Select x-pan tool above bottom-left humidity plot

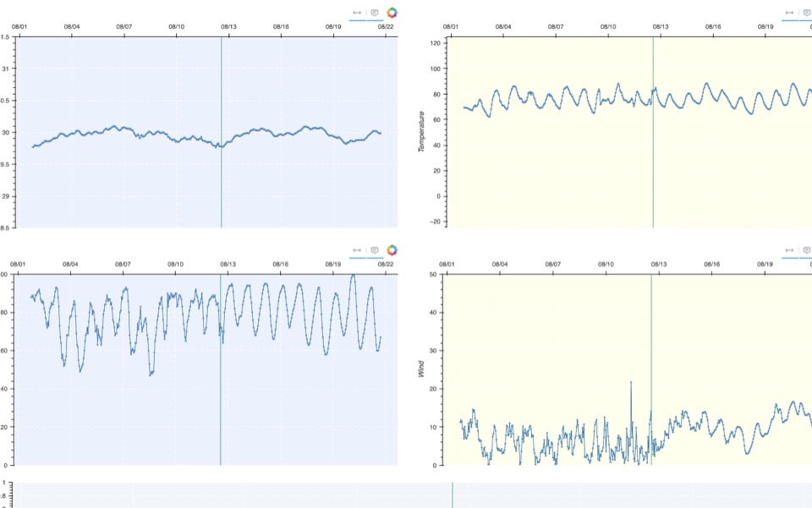(x=357, y=250)
